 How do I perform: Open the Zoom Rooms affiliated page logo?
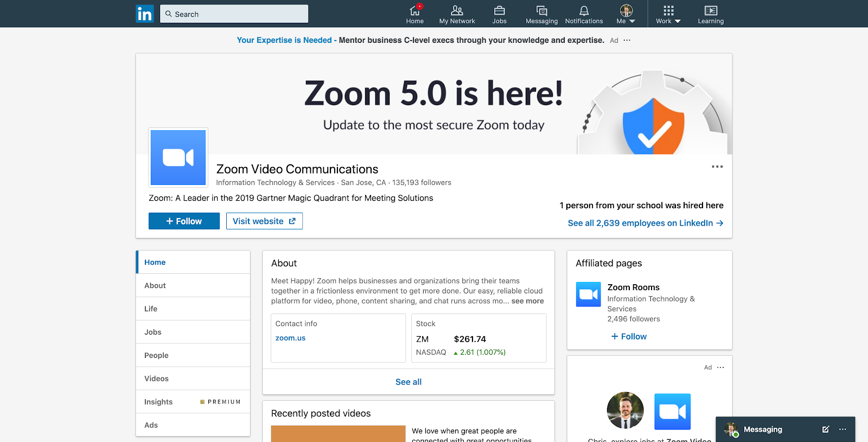588,294
